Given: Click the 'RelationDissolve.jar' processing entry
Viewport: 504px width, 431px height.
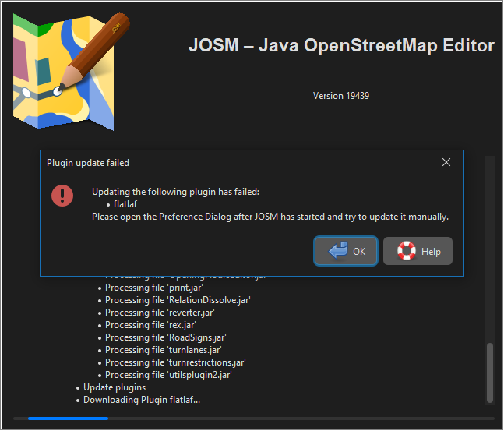Looking at the screenshot, I should point(178,300).
